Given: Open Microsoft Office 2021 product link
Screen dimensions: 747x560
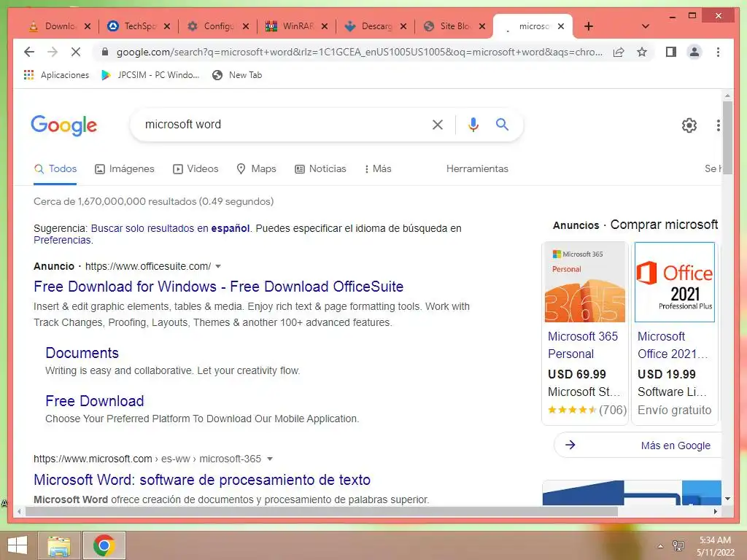Looking at the screenshot, I should (x=673, y=345).
